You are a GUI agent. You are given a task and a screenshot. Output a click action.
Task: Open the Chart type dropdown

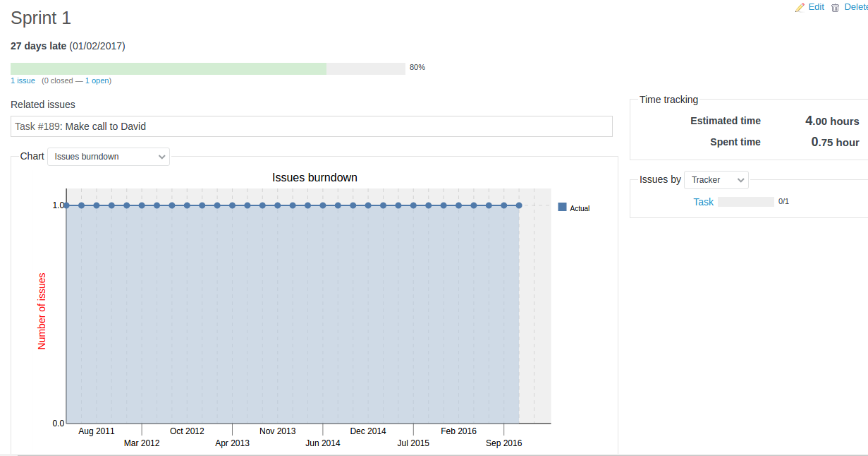click(109, 157)
